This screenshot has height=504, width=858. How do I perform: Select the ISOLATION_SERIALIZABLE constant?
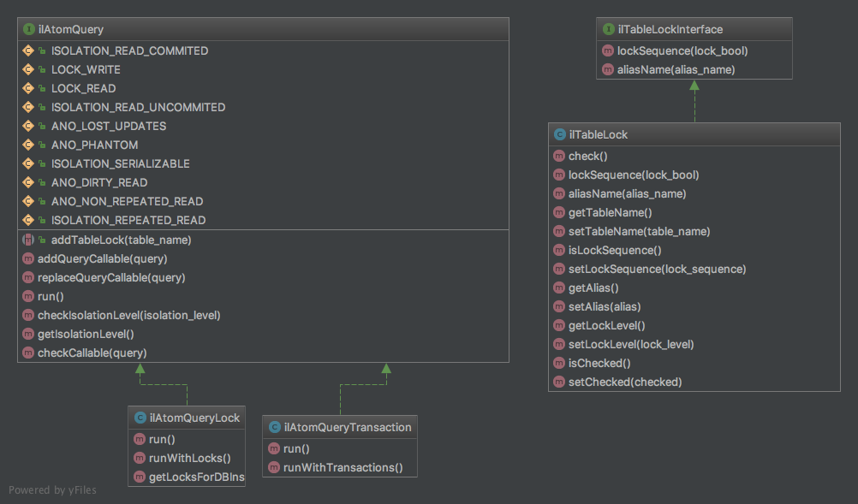coord(120,163)
